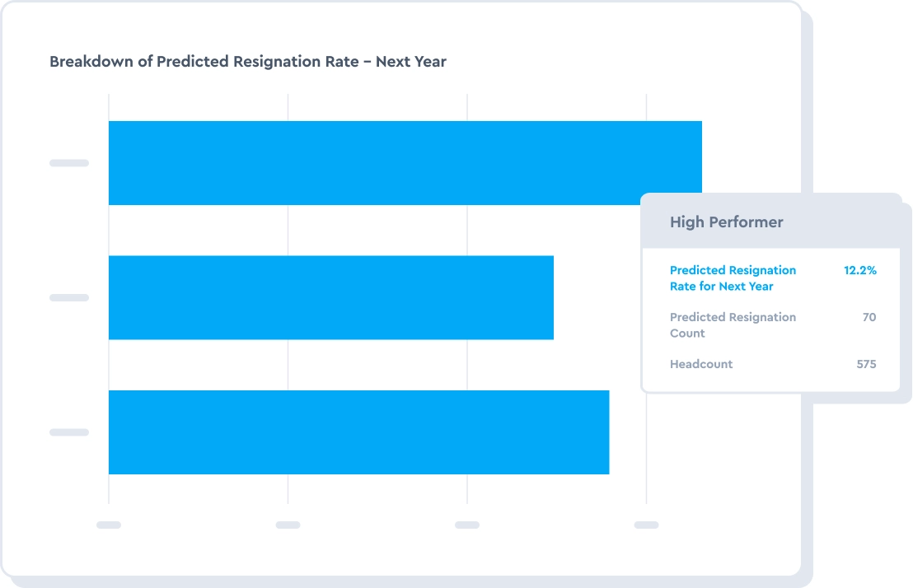Click the predicted resignation count value 70
Image resolution: width=913 pixels, height=588 pixels.
click(869, 317)
